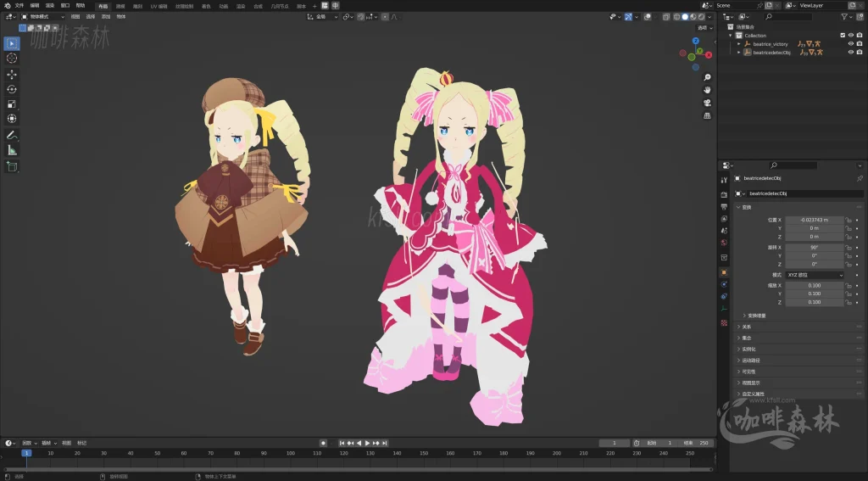Open the transform orientation Global dropdown
868x481 pixels.
click(322, 17)
